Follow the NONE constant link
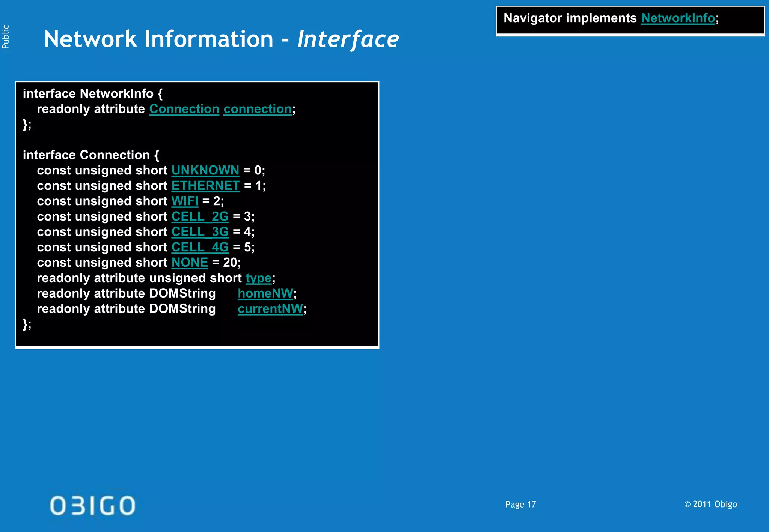Viewport: 769px width, 532px height. click(x=190, y=263)
